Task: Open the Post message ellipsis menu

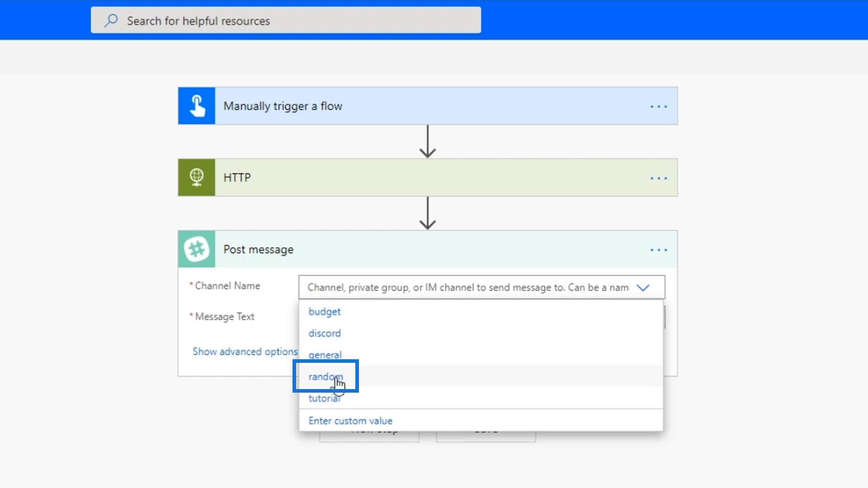Action: 658,250
